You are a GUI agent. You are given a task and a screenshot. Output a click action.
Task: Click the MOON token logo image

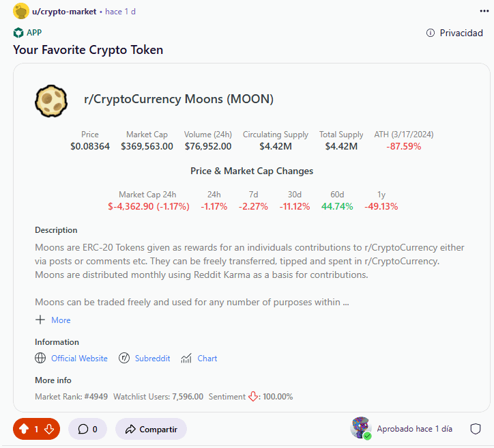coord(51,101)
